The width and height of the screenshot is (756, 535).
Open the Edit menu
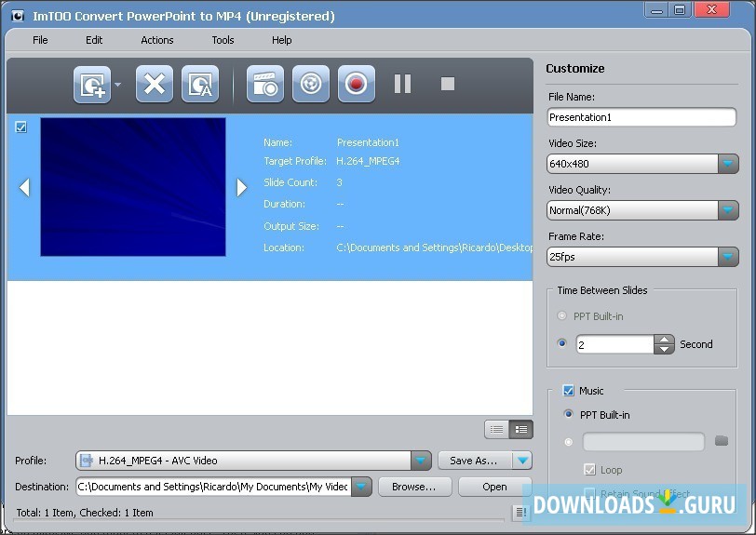tap(94, 40)
